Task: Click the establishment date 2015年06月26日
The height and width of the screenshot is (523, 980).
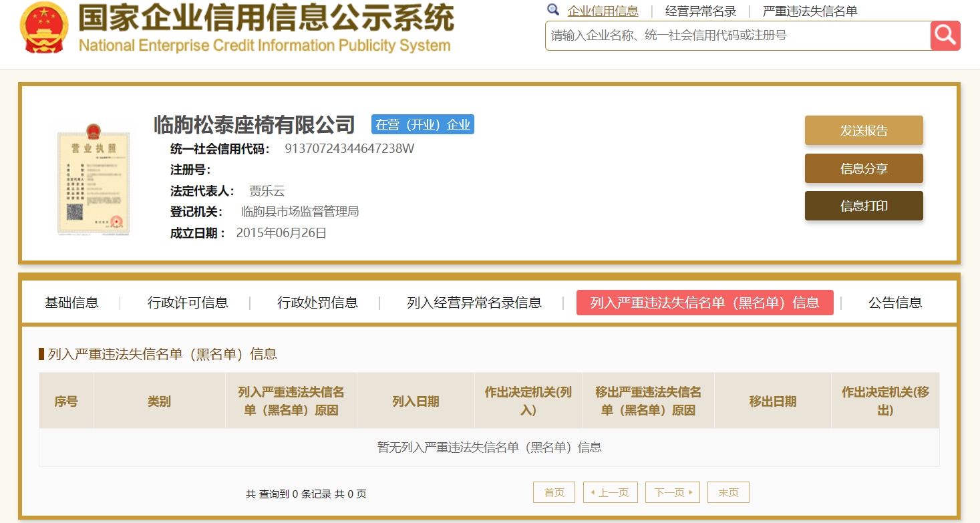Action: coord(281,233)
